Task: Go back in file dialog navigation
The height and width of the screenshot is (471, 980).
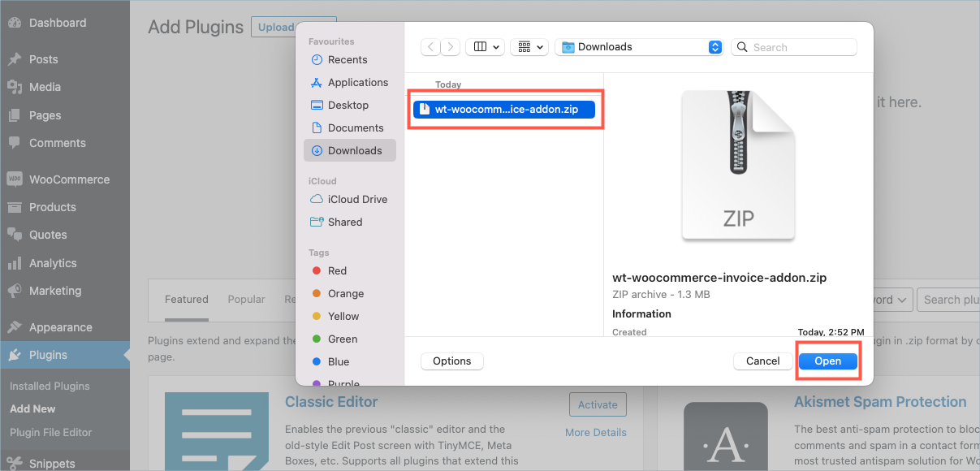Action: 431,47
